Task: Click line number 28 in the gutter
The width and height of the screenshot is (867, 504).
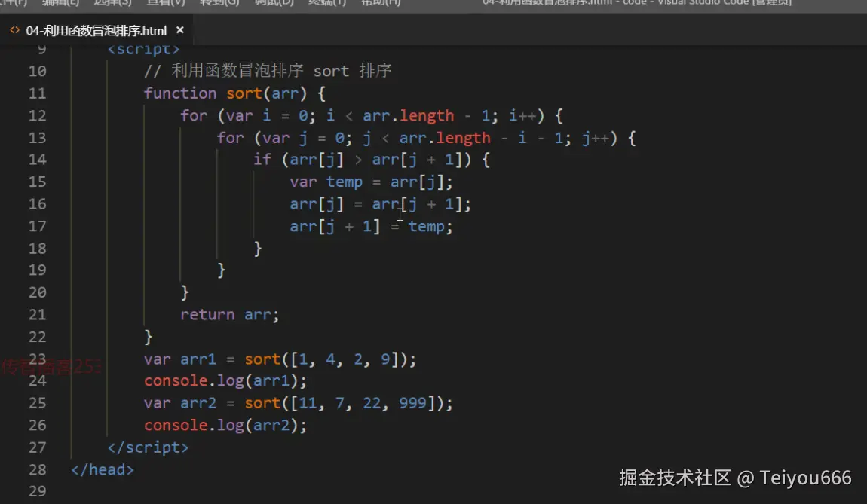Action: point(37,469)
